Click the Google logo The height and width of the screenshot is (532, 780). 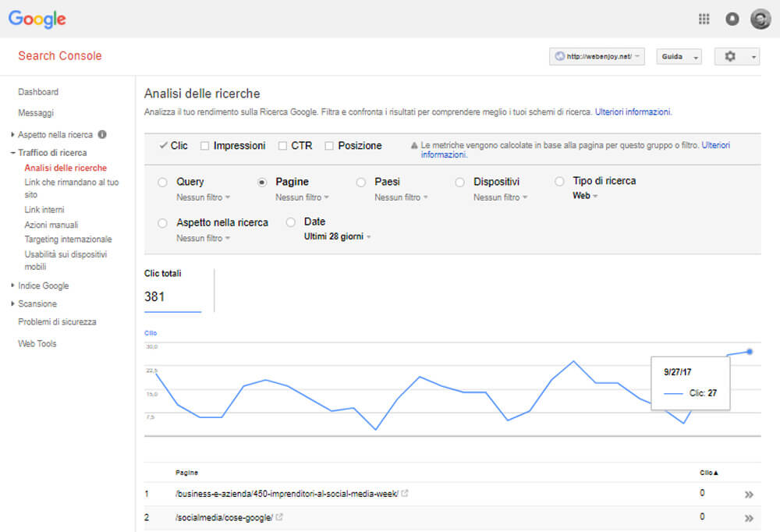[37, 19]
